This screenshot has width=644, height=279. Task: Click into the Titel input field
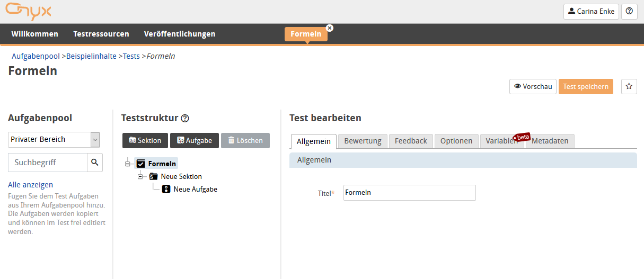tap(409, 193)
